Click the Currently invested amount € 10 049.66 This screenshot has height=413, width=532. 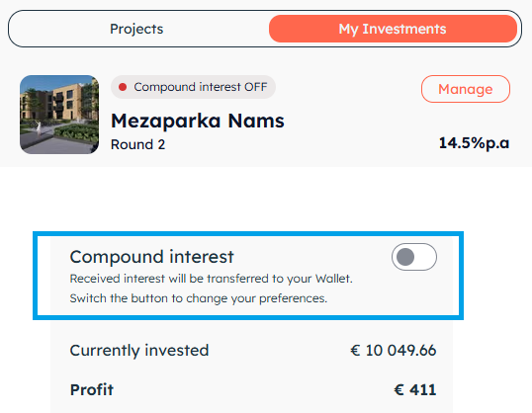click(x=394, y=351)
